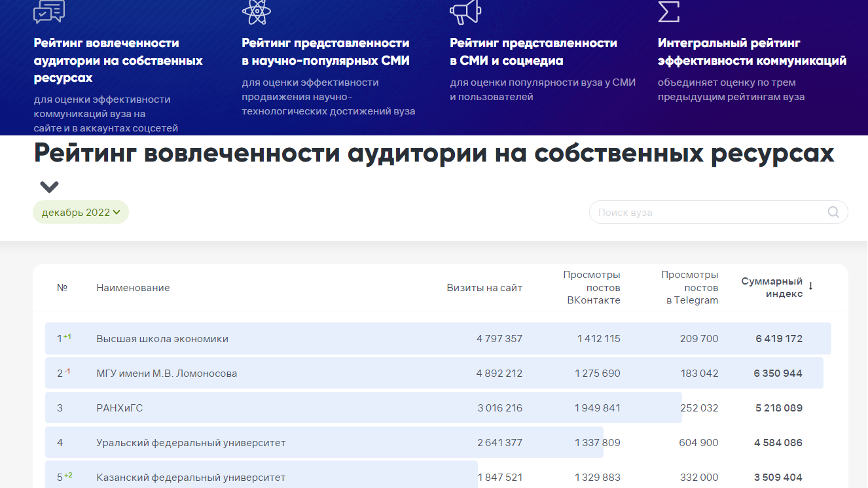868x488 pixels.
Task: Select Уральский федеральный университет row name
Action: [191, 443]
